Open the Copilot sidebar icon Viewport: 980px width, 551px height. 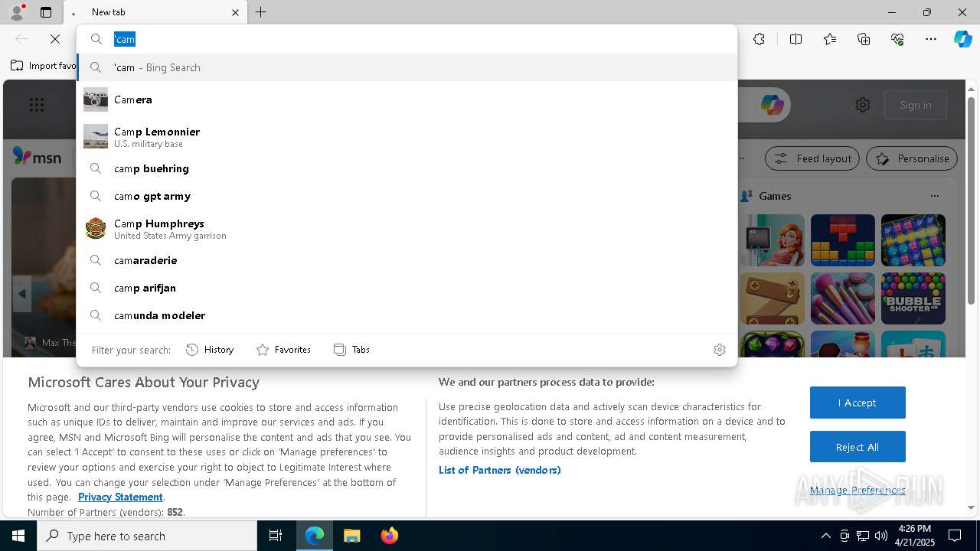962,39
